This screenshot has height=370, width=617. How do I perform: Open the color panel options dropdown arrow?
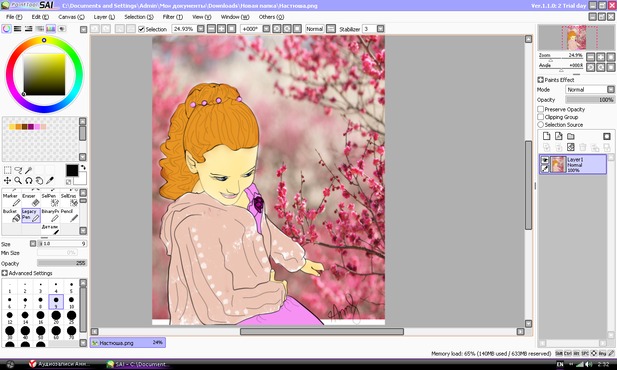(83, 30)
